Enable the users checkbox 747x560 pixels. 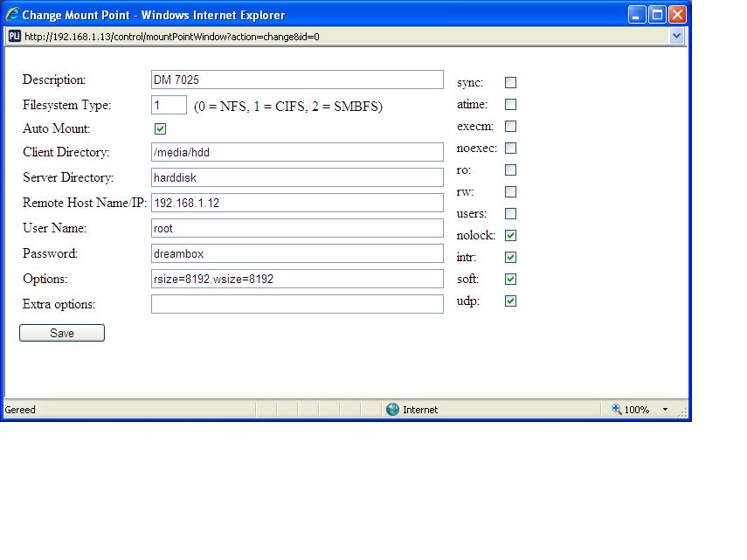tap(511, 214)
